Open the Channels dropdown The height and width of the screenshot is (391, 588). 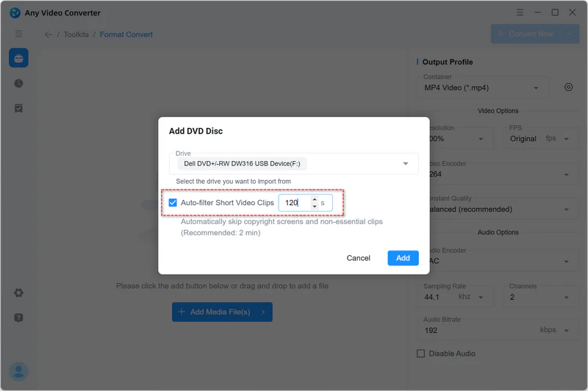(541, 297)
